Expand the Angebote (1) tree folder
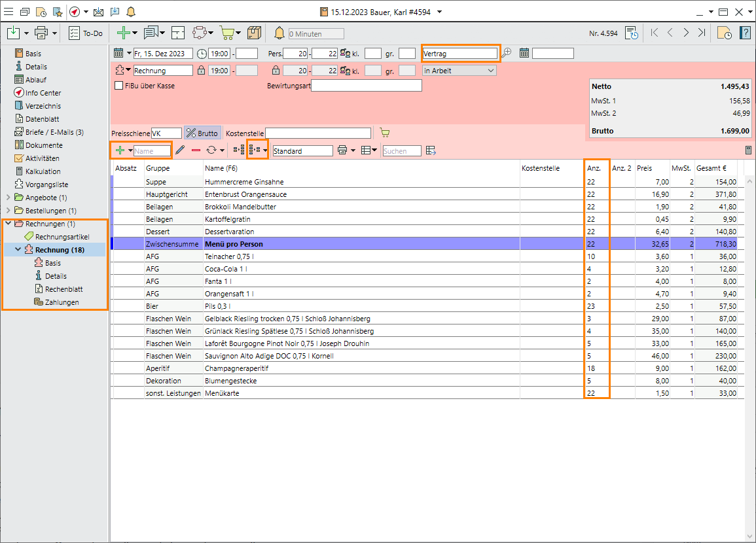Viewport: 756px width, 543px height. click(9, 198)
